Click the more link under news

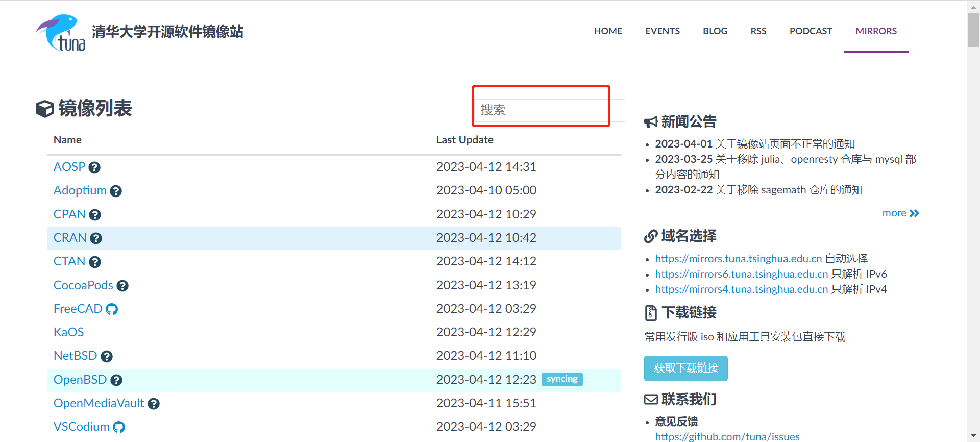point(900,213)
